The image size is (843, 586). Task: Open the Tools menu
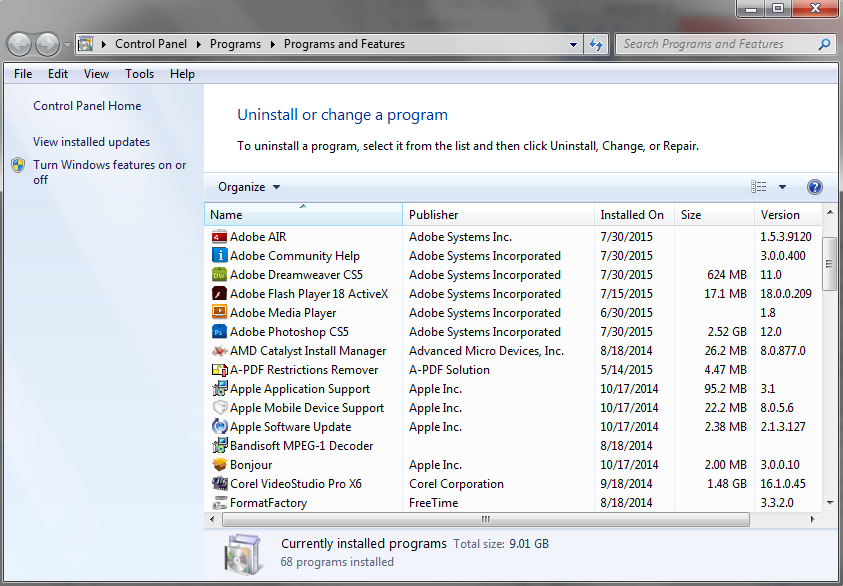tap(139, 74)
